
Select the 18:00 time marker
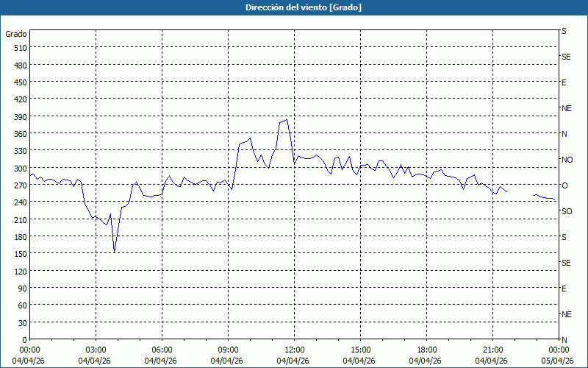426,350
